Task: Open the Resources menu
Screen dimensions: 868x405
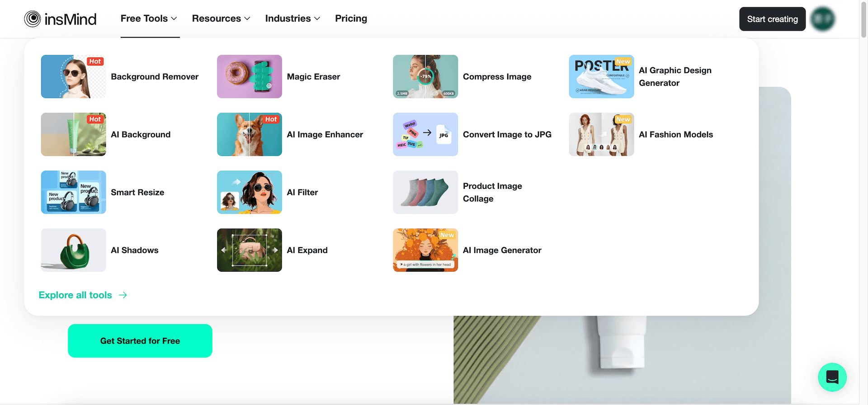Action: (x=221, y=19)
